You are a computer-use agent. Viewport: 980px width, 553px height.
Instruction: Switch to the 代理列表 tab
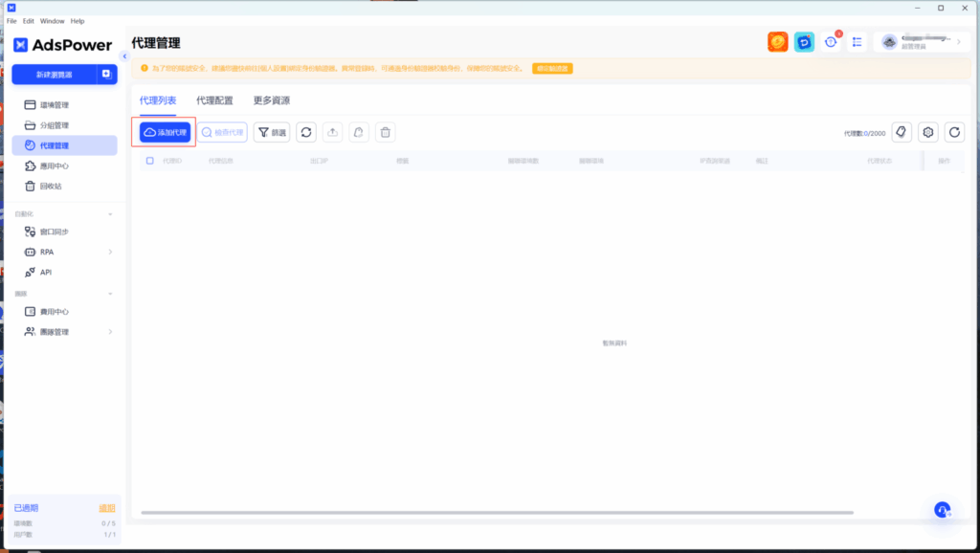point(158,100)
